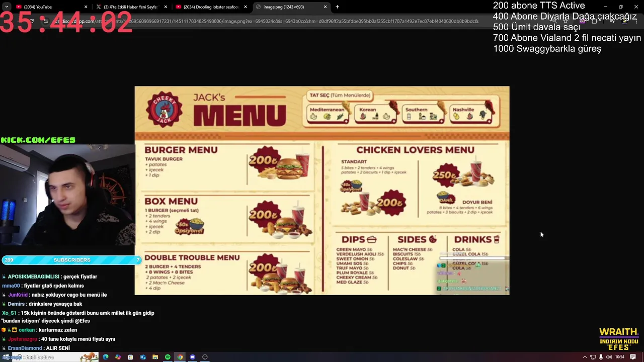644x362 pixels.
Task: Open network status in system tray
Action: click(x=593, y=357)
